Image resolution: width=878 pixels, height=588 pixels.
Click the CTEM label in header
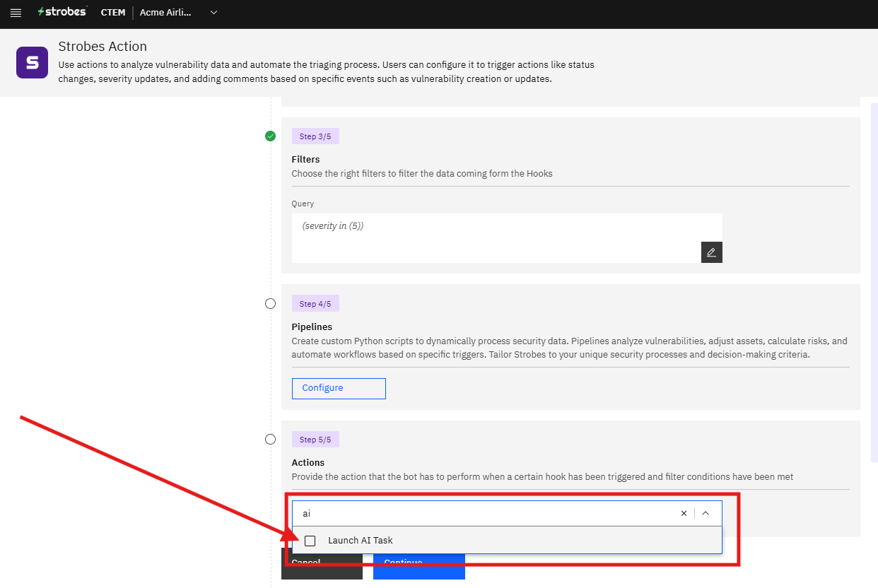click(113, 13)
